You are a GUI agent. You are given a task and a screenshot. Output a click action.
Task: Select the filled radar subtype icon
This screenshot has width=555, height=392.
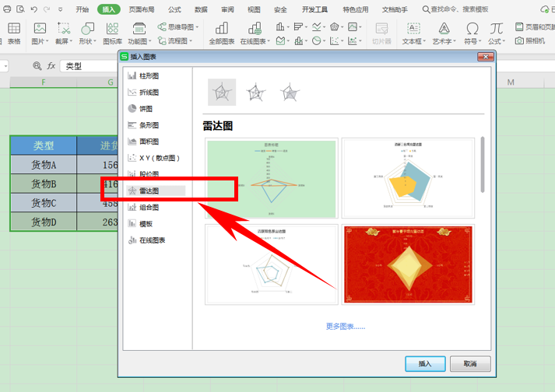(290, 93)
